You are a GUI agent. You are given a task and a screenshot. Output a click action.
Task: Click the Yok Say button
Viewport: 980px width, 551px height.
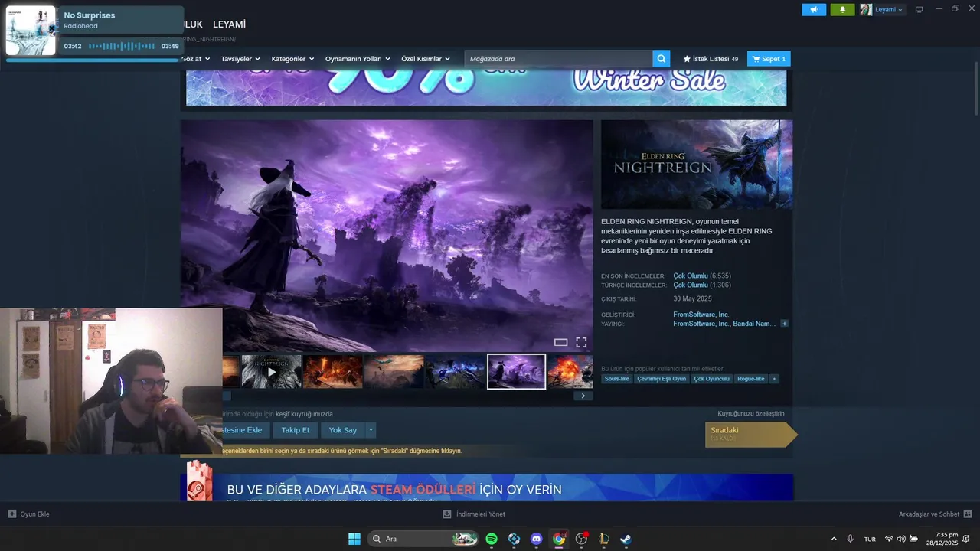tap(343, 430)
